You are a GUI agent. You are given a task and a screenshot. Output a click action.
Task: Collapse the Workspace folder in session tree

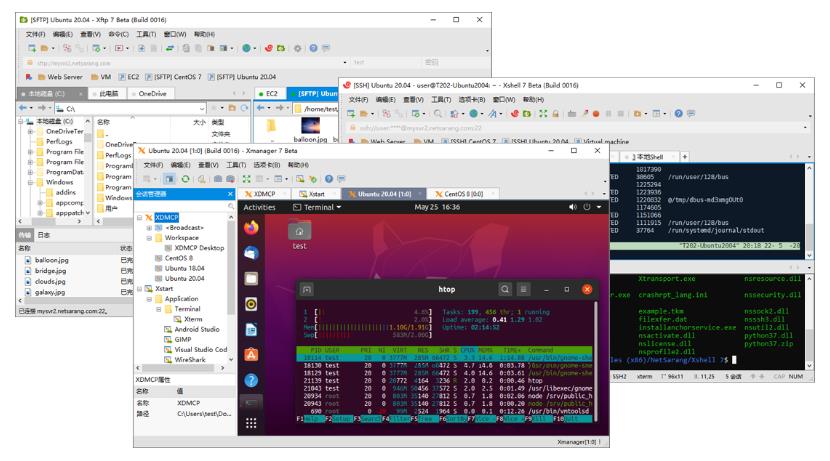click(149, 238)
